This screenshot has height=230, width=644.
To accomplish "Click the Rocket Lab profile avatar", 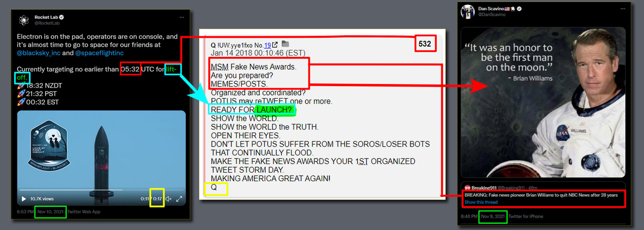I will coord(23,20).
